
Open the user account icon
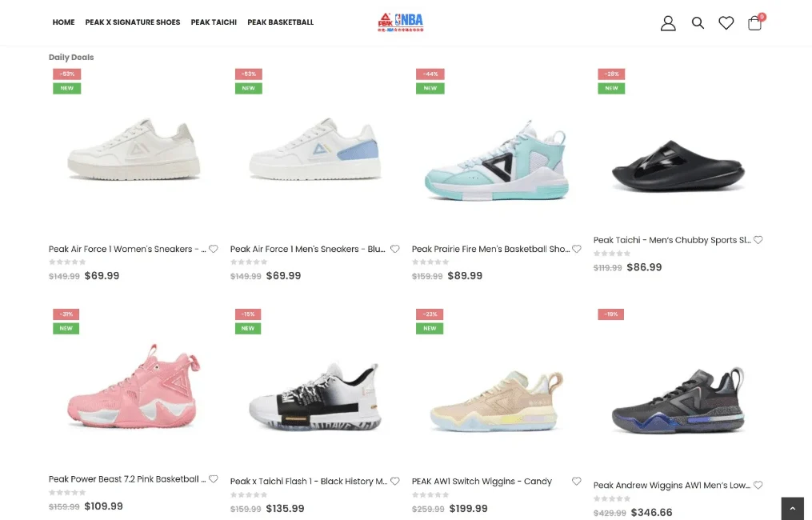pyautogui.click(x=668, y=22)
